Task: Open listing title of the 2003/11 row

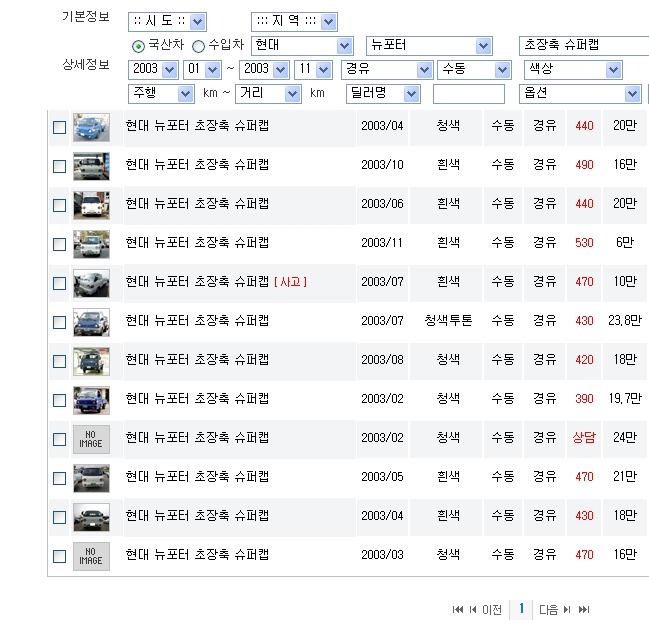Action: pos(197,242)
